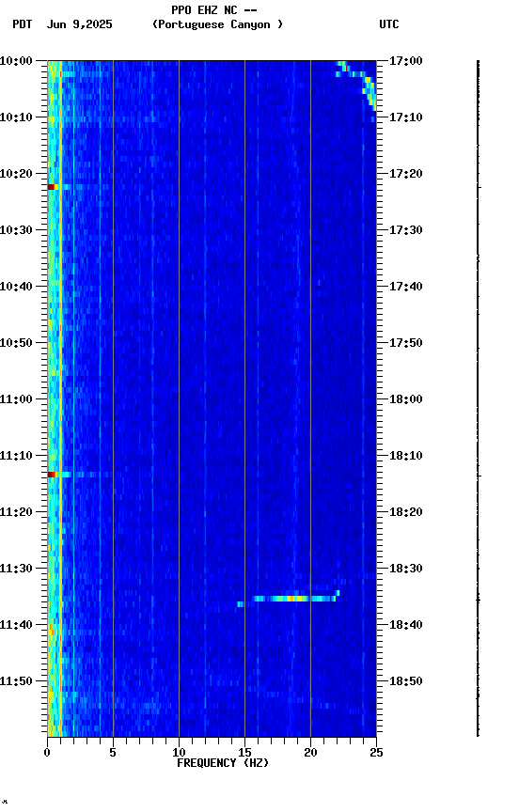The height and width of the screenshot is (812, 519).
Task: Click the 18:40 UTC time label
Action: [406, 625]
